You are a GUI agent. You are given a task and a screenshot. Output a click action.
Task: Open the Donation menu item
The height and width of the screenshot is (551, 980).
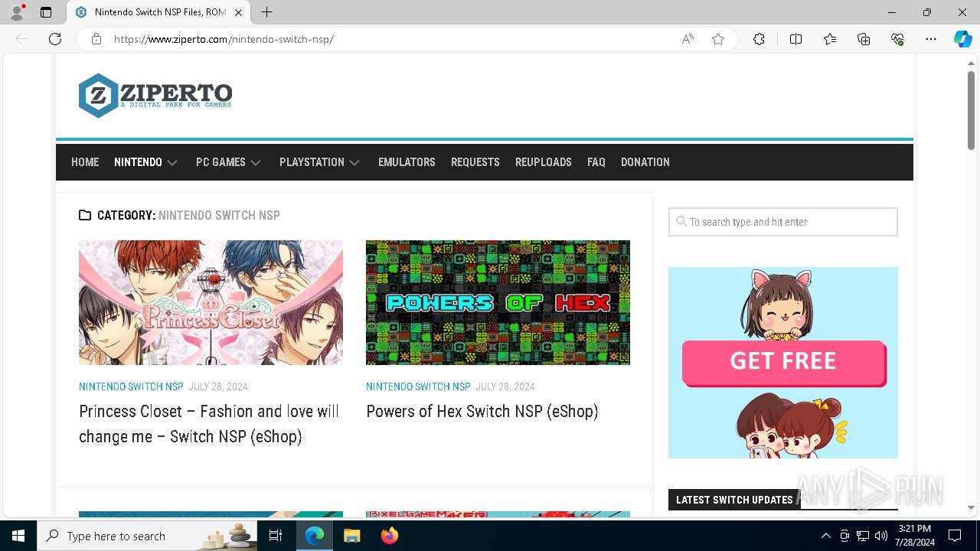(645, 162)
